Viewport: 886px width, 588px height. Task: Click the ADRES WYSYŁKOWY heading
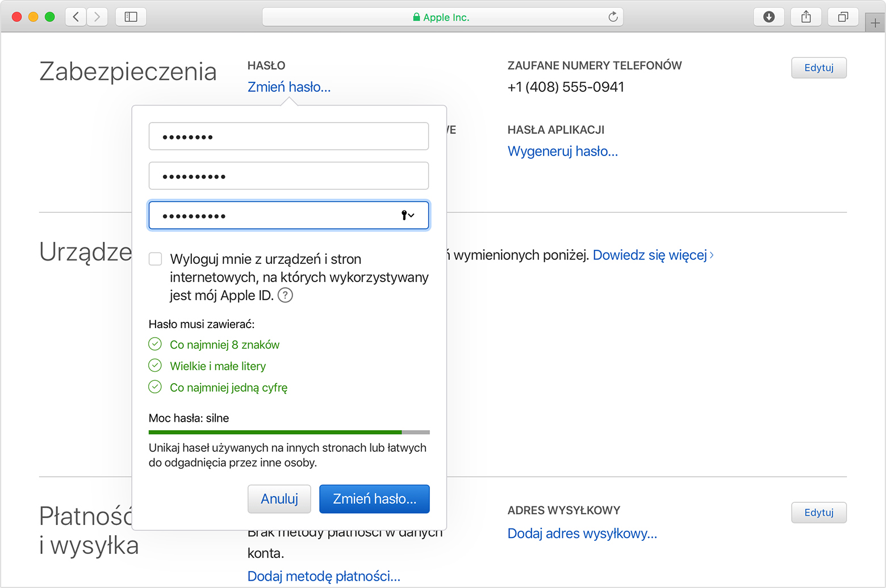(x=564, y=510)
